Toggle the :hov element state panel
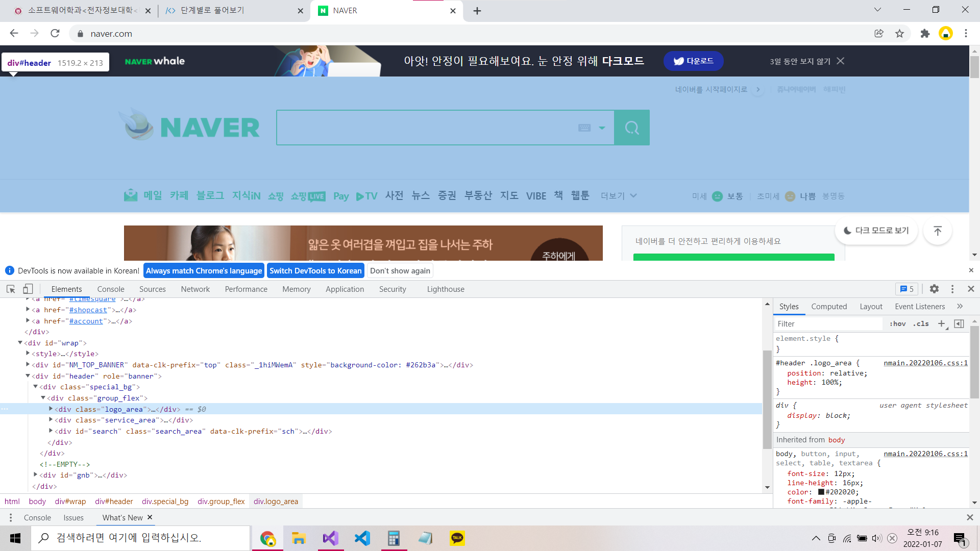 897,323
